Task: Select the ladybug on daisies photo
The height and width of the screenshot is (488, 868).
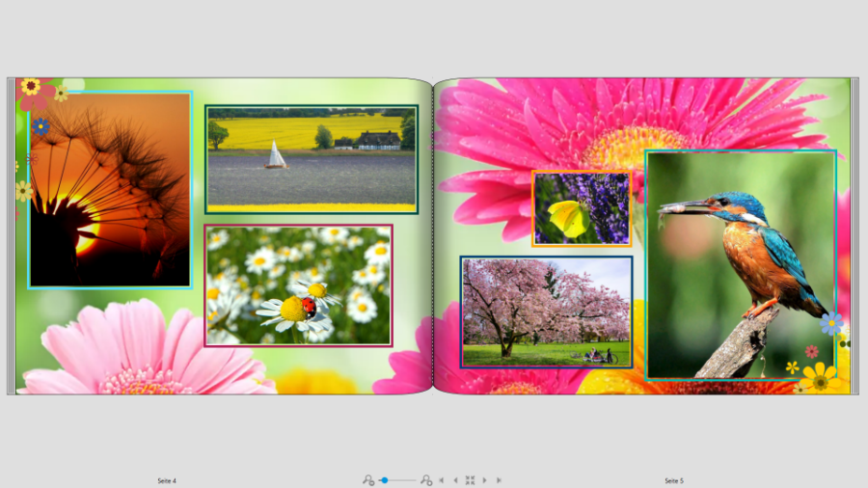Action: 298,285
